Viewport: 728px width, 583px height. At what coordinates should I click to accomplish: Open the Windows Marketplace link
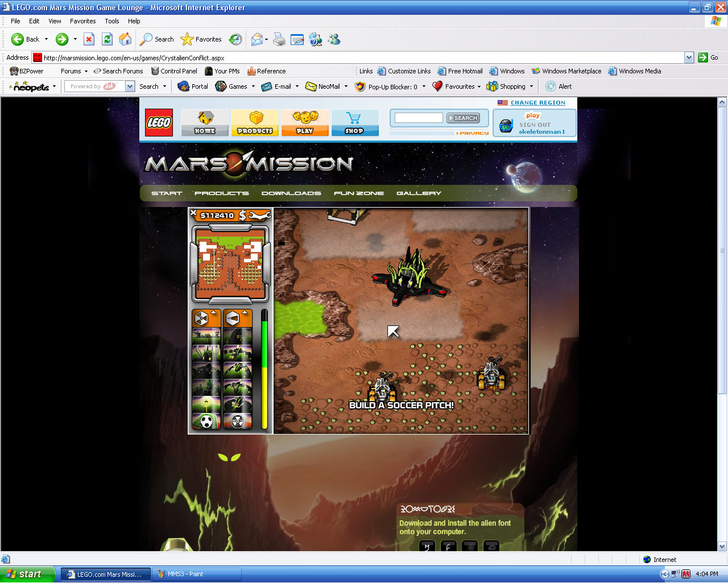click(x=566, y=71)
